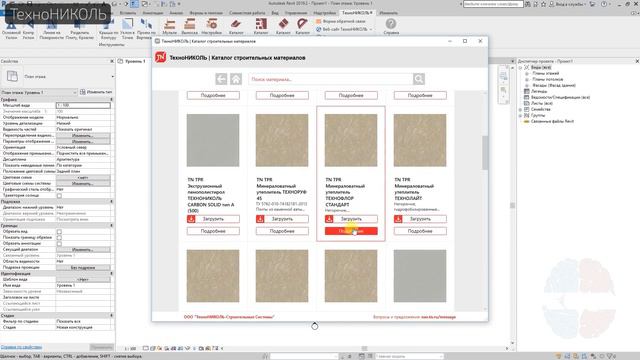Switch to the Изменить ribbon tab
The width and height of the screenshot is (640, 360).
tap(388, 13)
